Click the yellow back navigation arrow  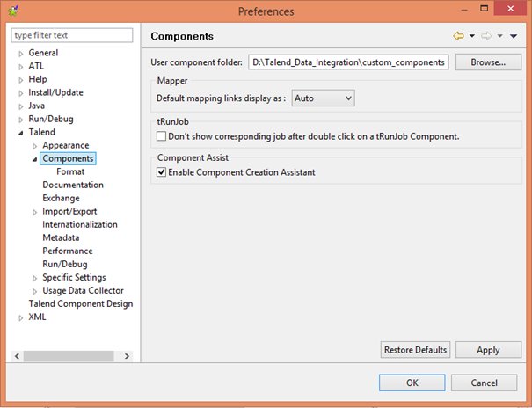pos(458,36)
